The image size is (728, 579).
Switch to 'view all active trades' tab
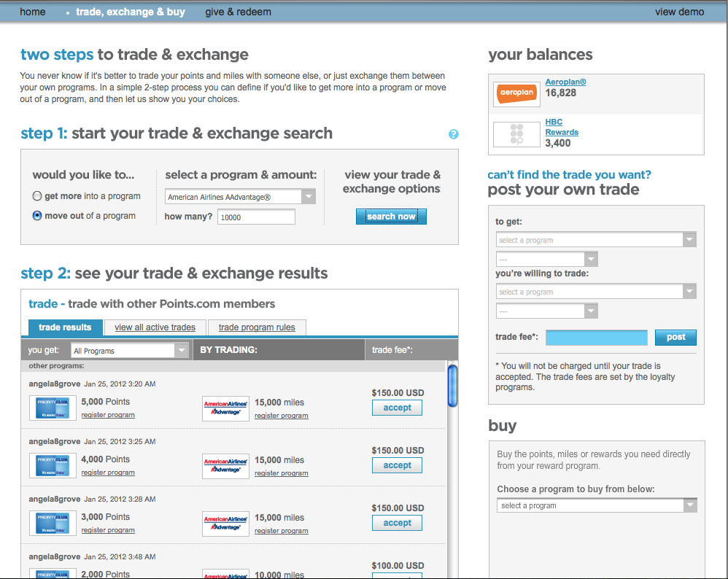[x=155, y=327]
